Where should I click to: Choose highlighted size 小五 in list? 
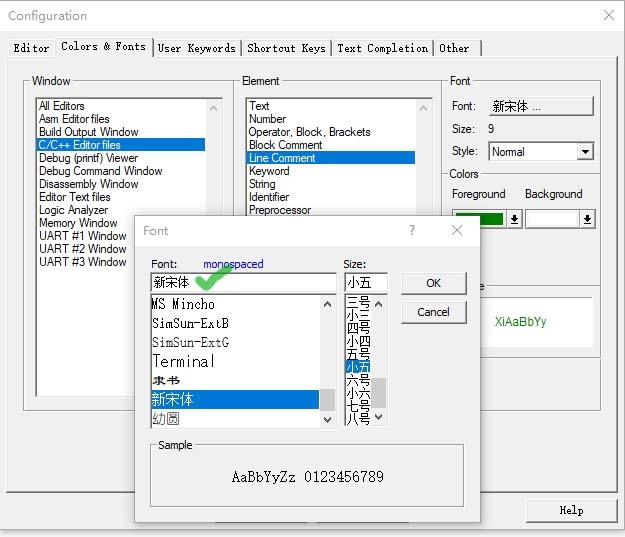(x=358, y=367)
